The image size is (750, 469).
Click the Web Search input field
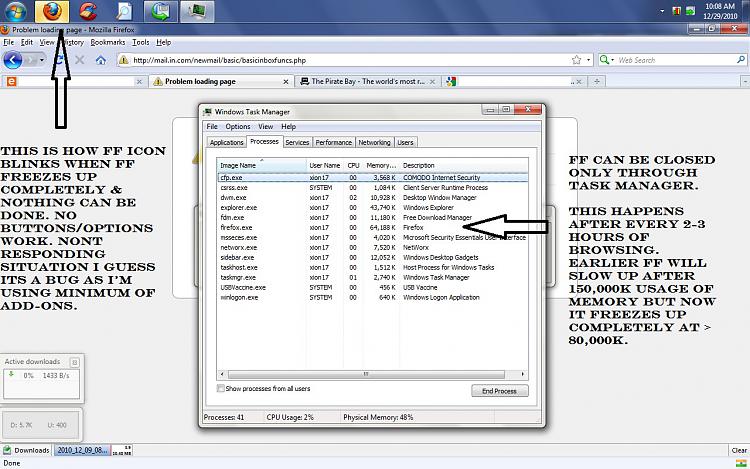[x=675, y=60]
